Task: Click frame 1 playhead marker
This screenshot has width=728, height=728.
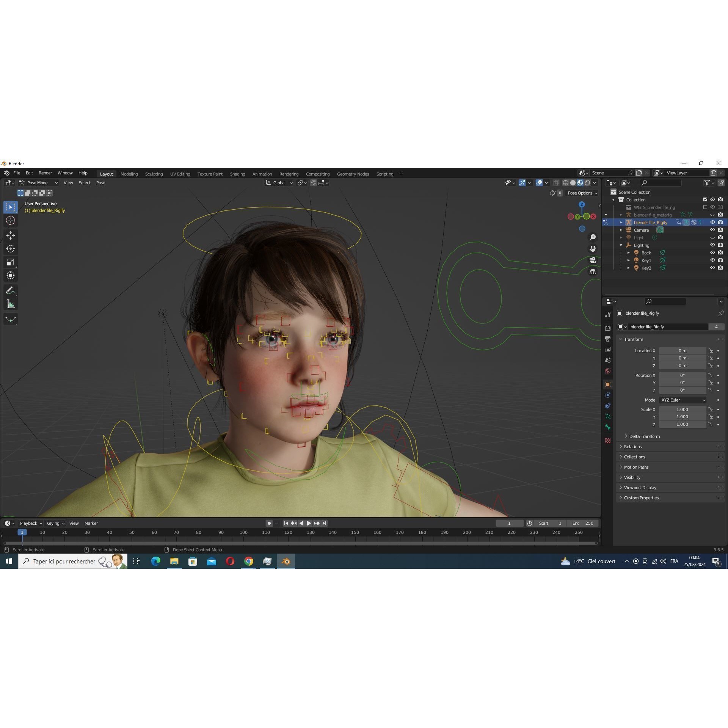Action: (x=22, y=532)
